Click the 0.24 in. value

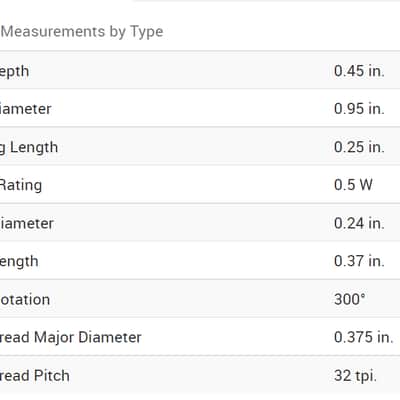(x=359, y=223)
